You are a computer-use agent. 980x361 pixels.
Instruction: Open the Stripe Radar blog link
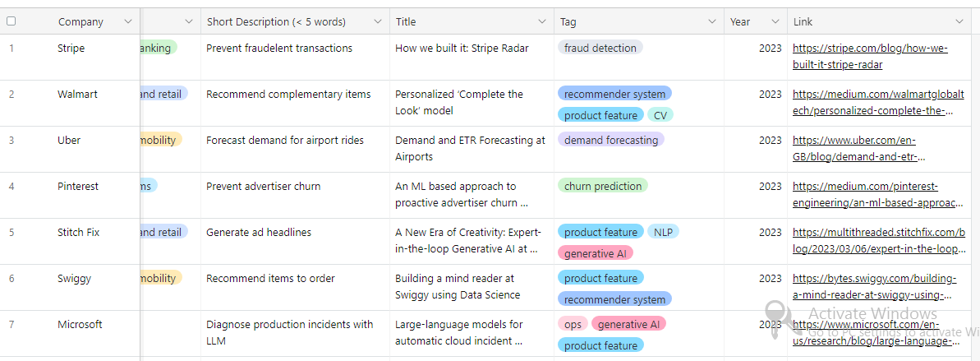click(x=870, y=56)
